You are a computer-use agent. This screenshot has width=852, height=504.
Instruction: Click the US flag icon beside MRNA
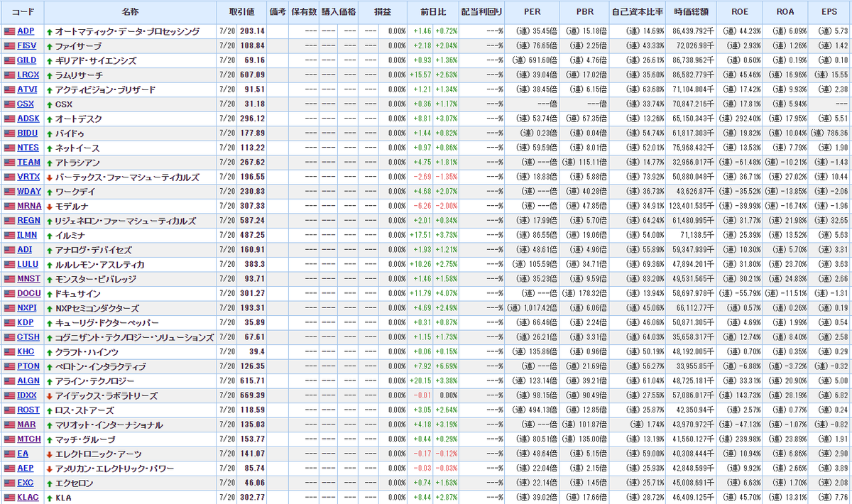(9, 206)
